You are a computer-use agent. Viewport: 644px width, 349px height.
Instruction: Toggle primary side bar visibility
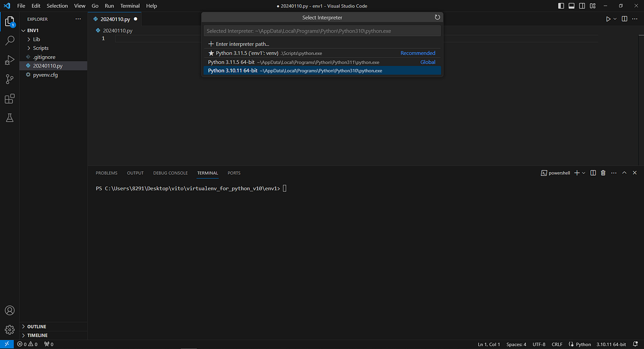(561, 6)
